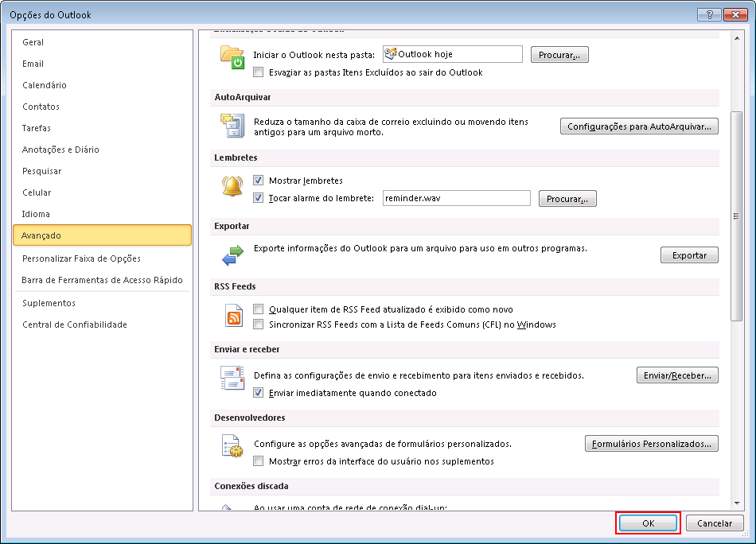Screen dimensions: 756x544
Task: Click the Exportar arrows icon
Action: pos(232,255)
